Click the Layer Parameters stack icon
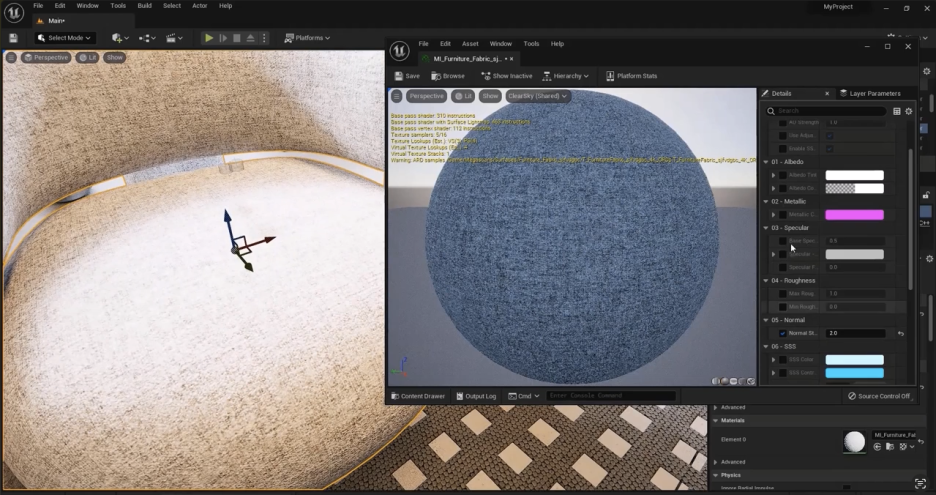Viewport: 936px width, 495px height. [843, 93]
